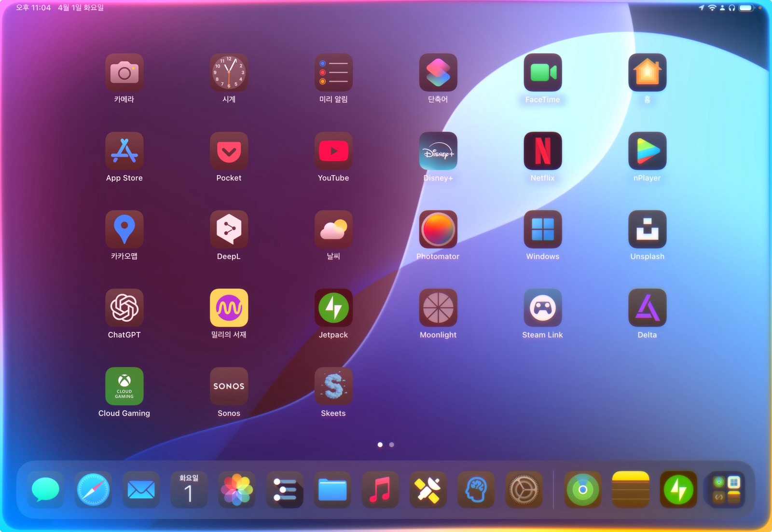Open the Windows app
The image size is (772, 532).
click(x=543, y=229)
